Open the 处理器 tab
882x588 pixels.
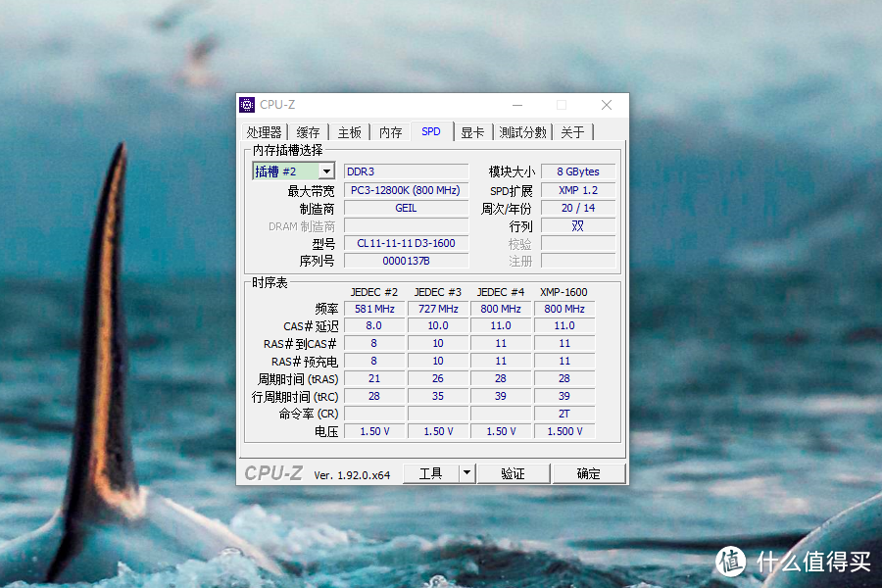pyautogui.click(x=264, y=132)
